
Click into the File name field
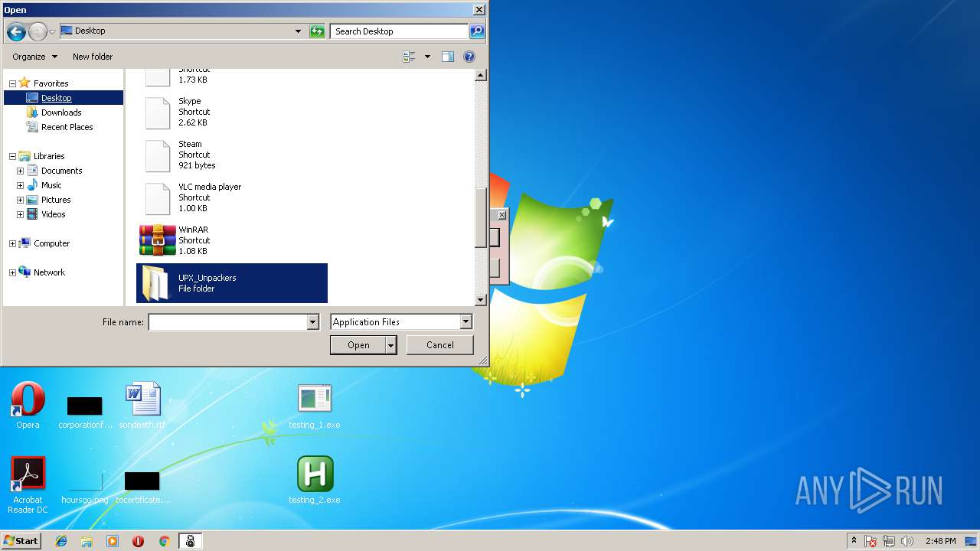click(x=227, y=322)
